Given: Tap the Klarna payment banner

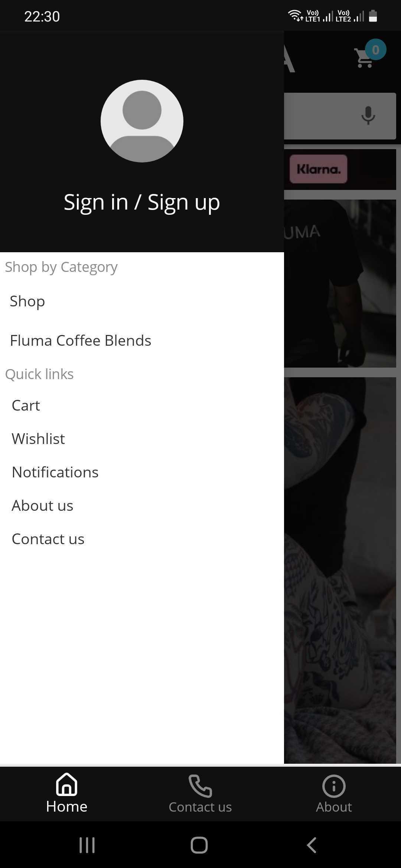Looking at the screenshot, I should (318, 169).
